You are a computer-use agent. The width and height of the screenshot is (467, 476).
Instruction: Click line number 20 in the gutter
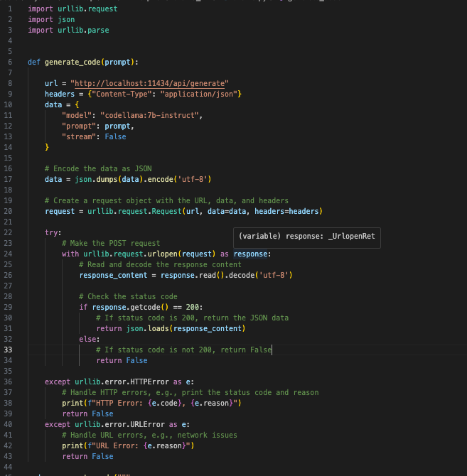click(9, 211)
